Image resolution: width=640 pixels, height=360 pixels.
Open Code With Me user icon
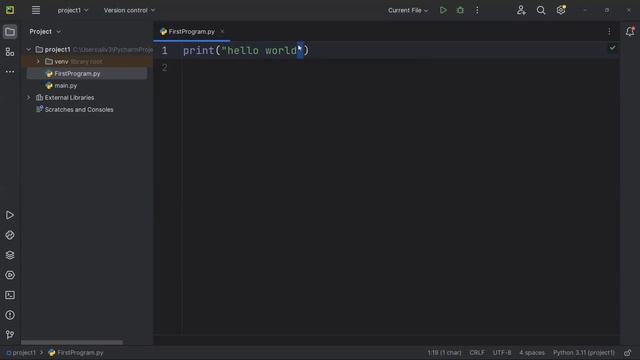pos(521,10)
